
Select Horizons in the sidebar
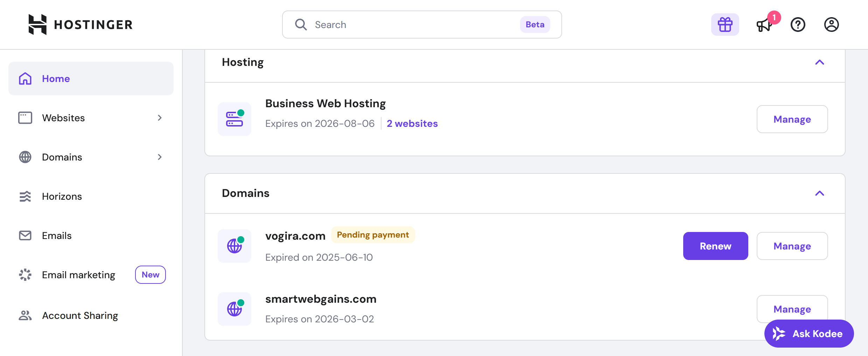pyautogui.click(x=62, y=196)
